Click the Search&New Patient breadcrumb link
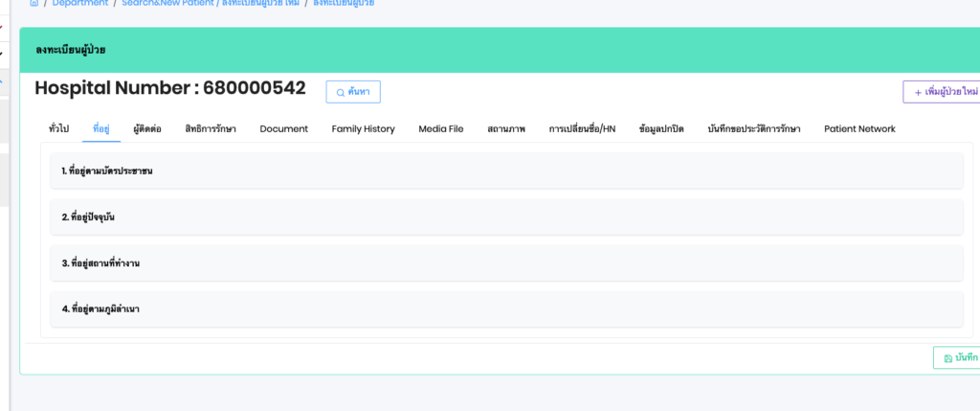The width and height of the screenshot is (980, 411). point(167,3)
